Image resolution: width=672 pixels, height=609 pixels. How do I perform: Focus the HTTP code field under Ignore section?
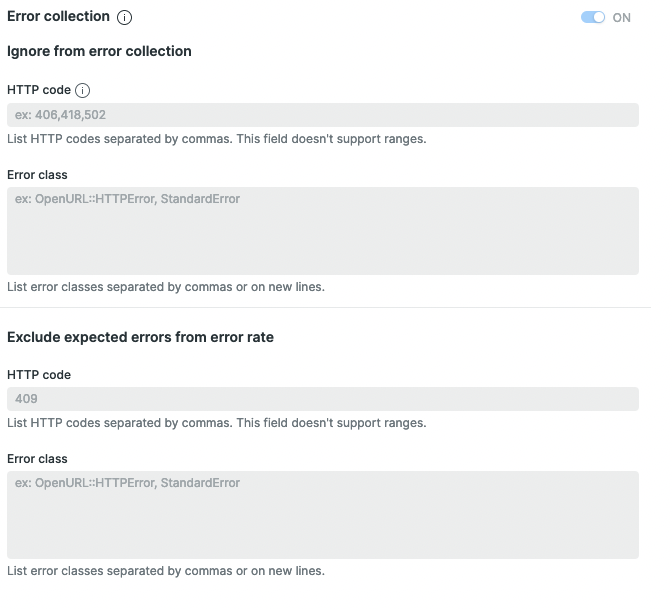[x=322, y=115]
